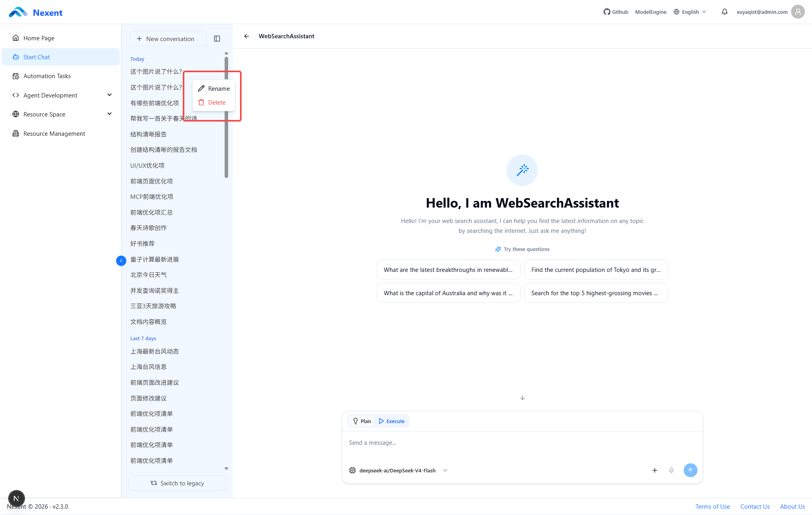This screenshot has height=515, width=812.
Task: Open the ModelEngine link
Action: [651, 12]
